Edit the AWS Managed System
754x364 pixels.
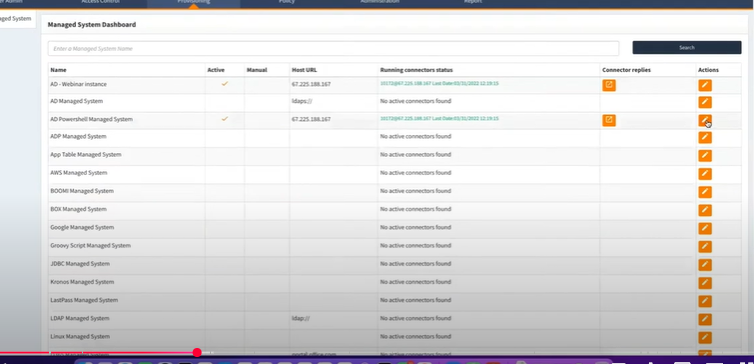pos(705,174)
